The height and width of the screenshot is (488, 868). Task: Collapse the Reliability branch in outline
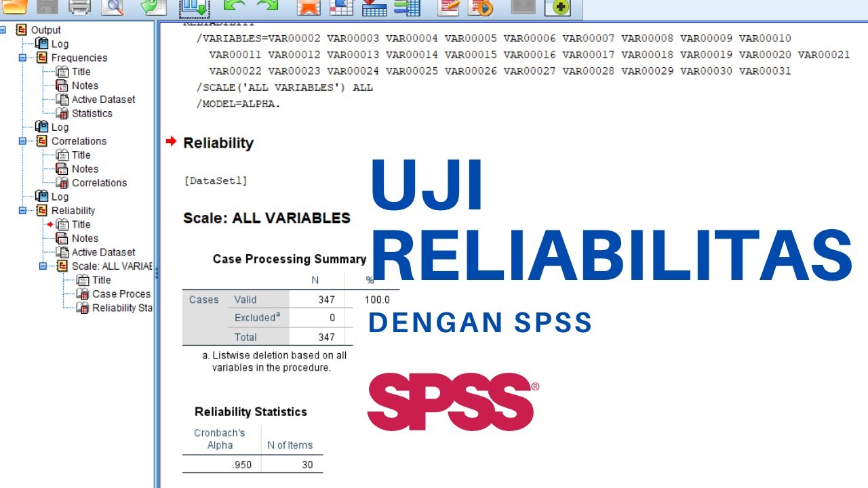pos(22,211)
